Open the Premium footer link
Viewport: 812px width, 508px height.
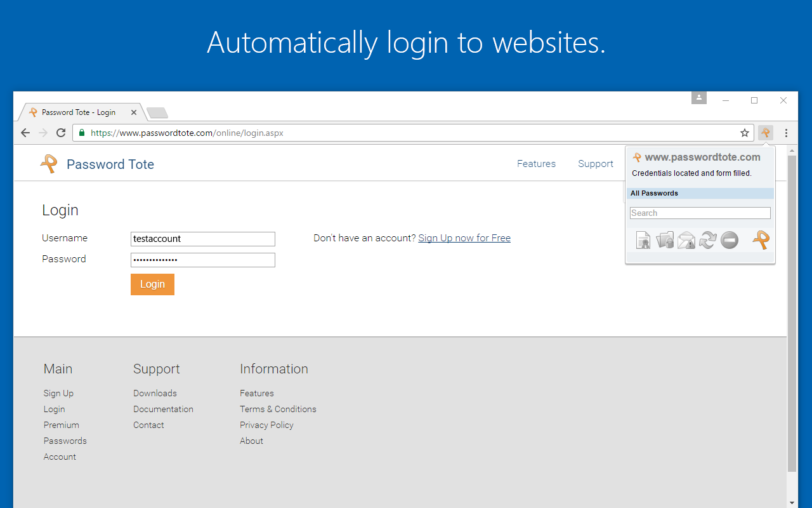[62, 425]
